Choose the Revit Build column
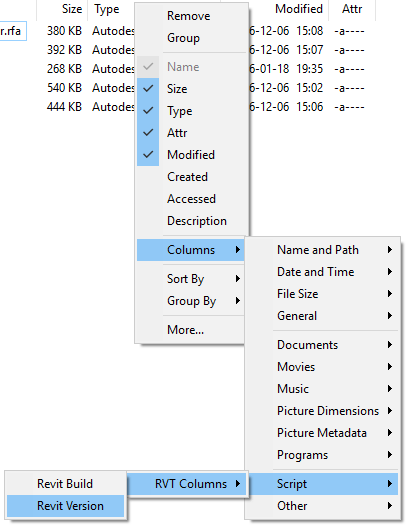 [x=66, y=484]
